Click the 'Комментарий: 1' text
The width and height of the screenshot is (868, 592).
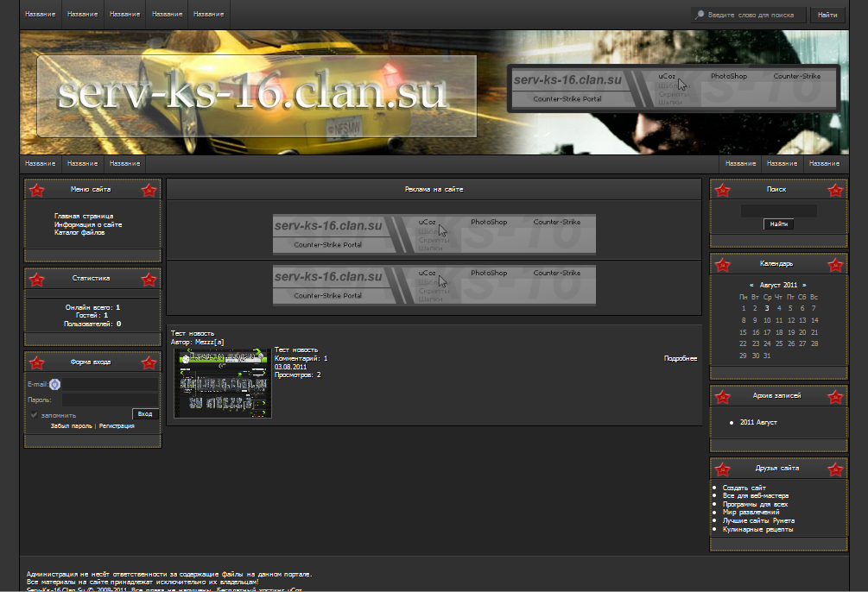click(x=301, y=358)
